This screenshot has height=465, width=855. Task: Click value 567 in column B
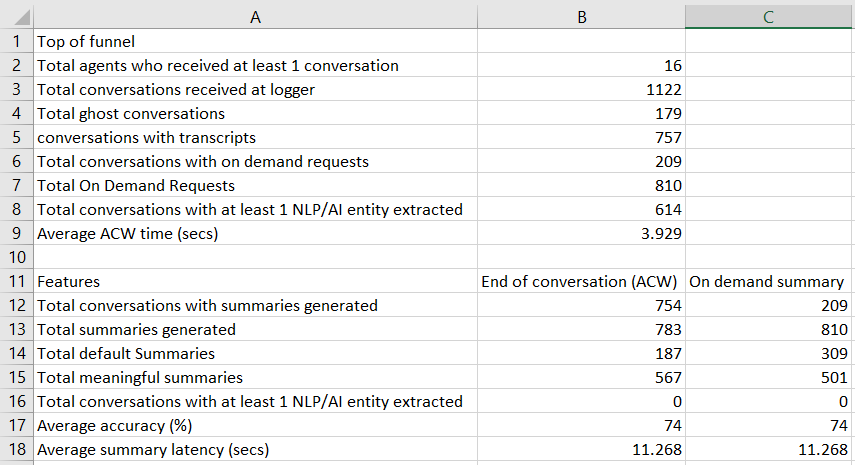tap(581, 377)
